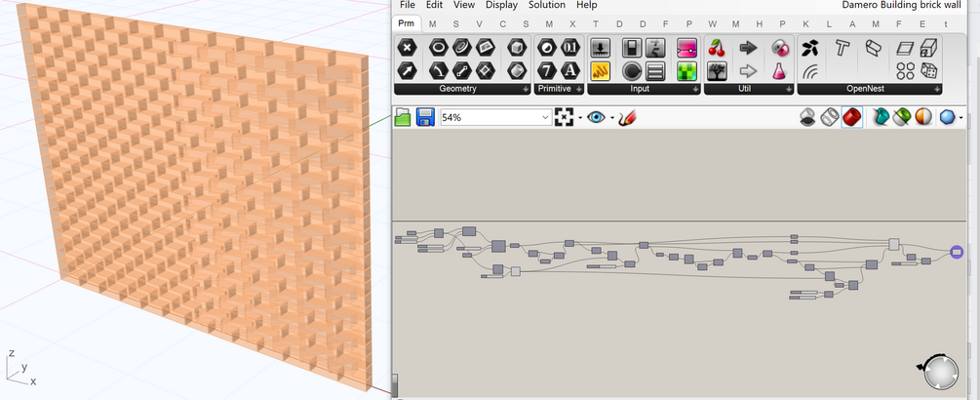Switch to the X component tab
Image resolution: width=980 pixels, height=400 pixels.
point(572,24)
